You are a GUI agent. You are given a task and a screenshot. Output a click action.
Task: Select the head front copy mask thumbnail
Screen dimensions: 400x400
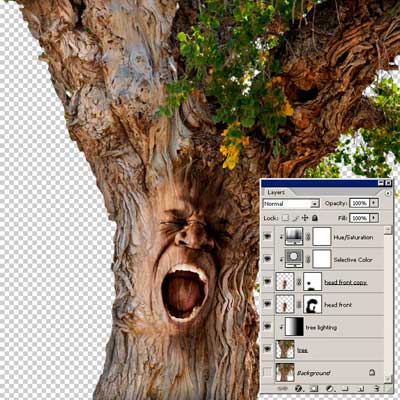coord(313,281)
